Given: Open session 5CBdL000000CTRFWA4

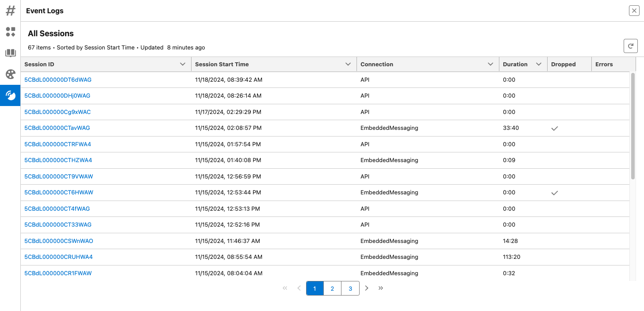Looking at the screenshot, I should pyautogui.click(x=57, y=144).
